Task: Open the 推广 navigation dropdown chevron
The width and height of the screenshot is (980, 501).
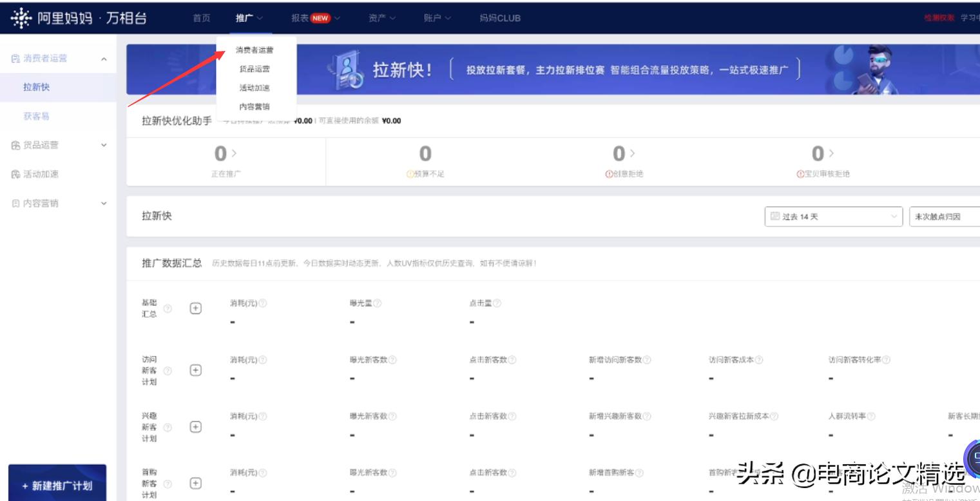Action: point(259,19)
